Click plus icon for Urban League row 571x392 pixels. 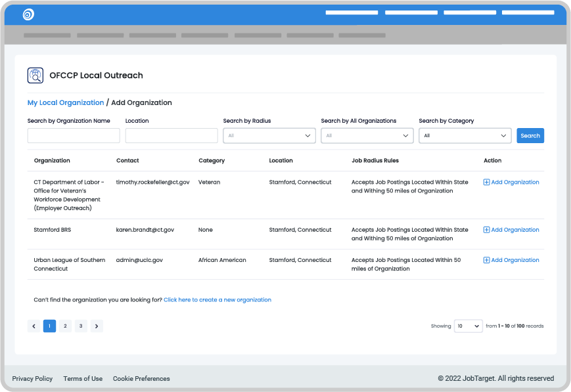(x=486, y=260)
